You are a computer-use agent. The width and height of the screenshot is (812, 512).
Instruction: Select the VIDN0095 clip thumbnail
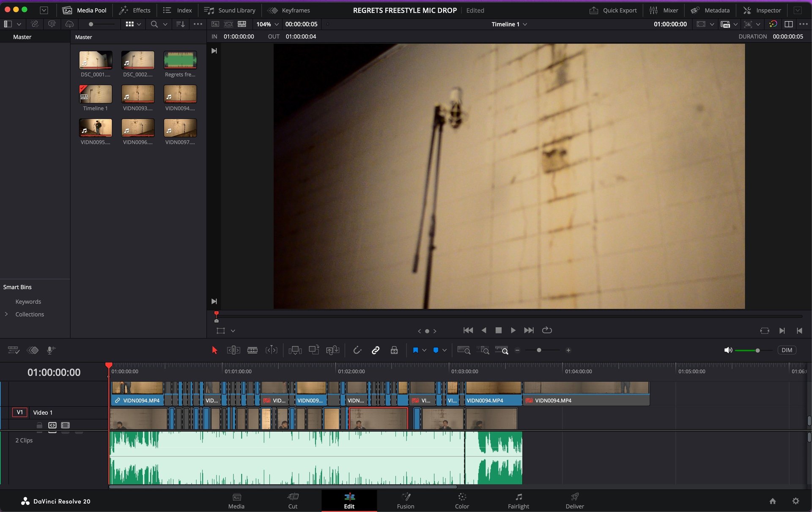[96, 128]
